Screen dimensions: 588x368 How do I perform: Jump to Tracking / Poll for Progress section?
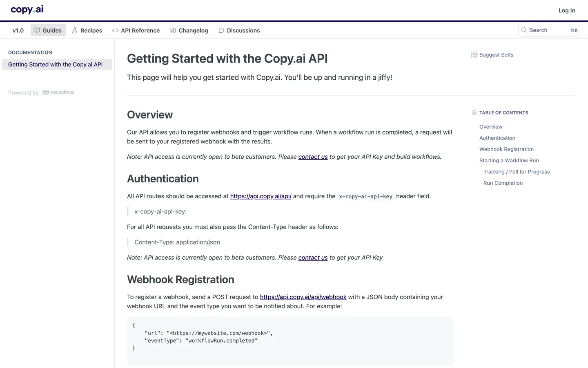pyautogui.click(x=517, y=172)
